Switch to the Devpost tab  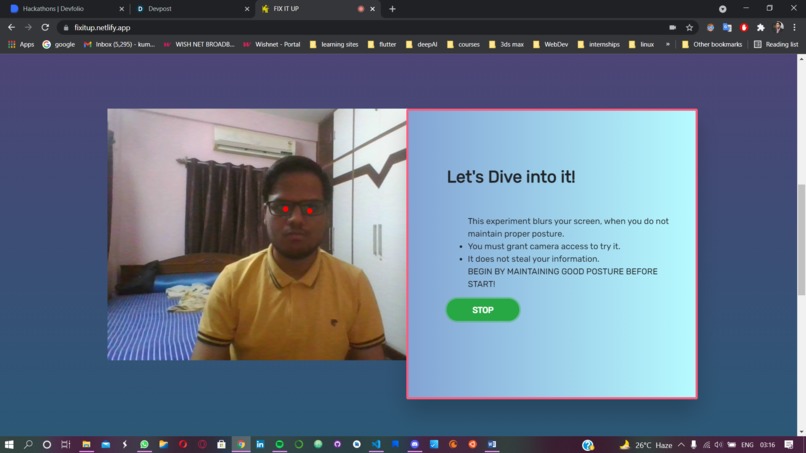pos(191,9)
